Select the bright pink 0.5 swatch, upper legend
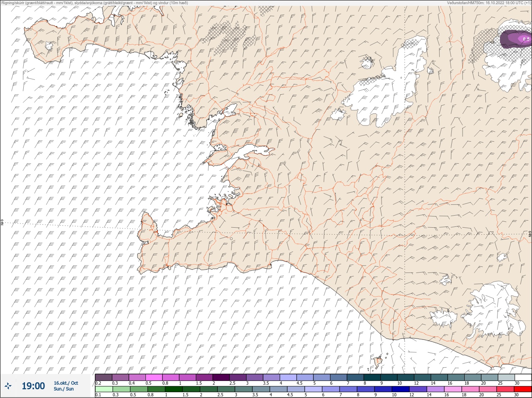 pyautogui.click(x=154, y=377)
